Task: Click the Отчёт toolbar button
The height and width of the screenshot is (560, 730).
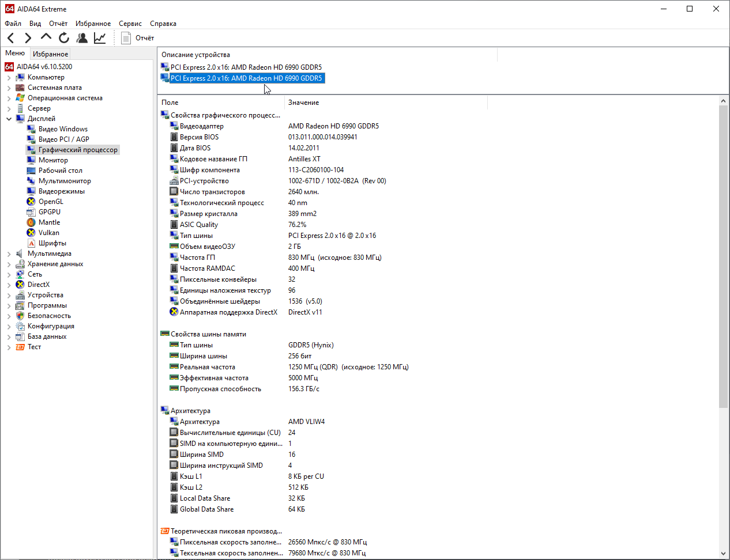Action: coord(138,38)
